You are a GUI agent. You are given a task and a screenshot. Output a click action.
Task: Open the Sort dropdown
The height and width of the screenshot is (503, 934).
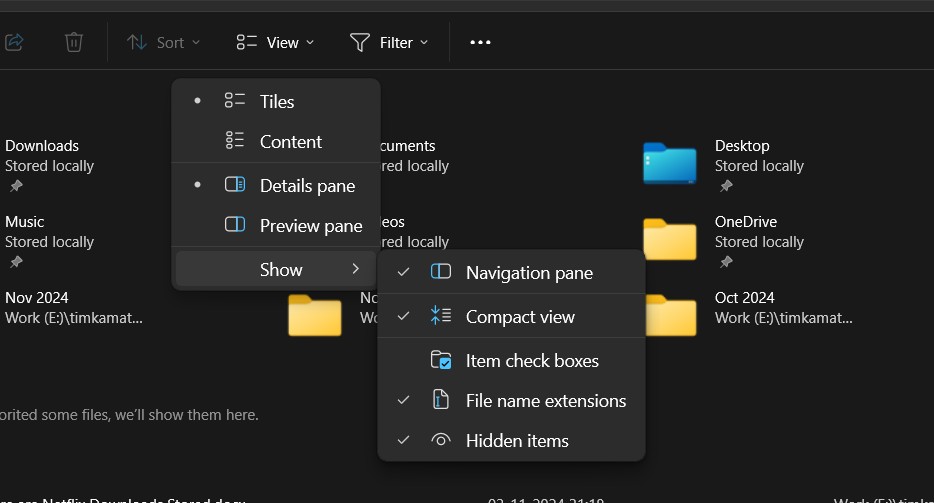tap(163, 42)
